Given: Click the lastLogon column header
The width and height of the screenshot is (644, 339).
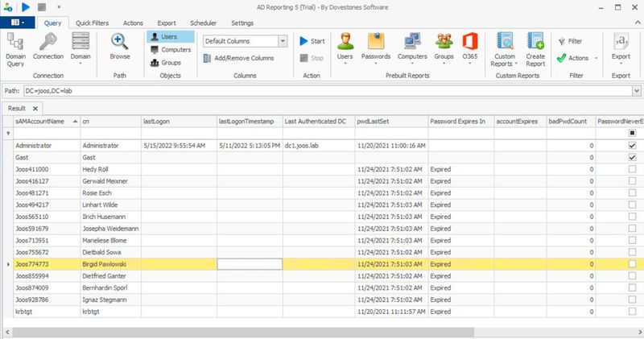Looking at the screenshot, I should tap(179, 122).
